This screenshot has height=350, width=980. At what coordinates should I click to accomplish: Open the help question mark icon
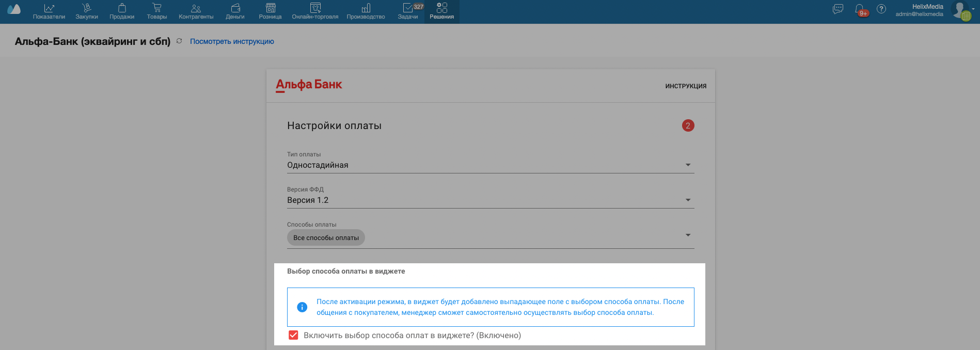[881, 9]
